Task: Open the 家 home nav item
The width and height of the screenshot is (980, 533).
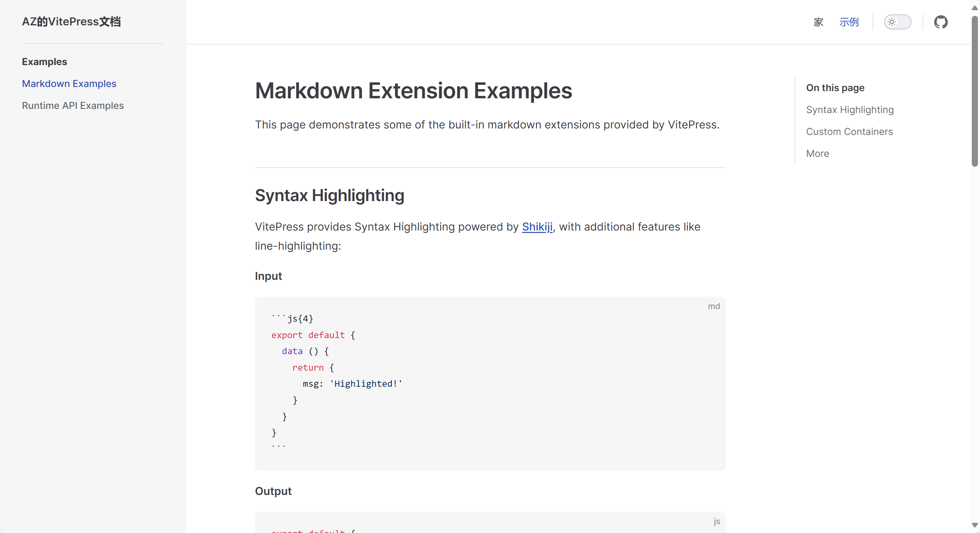Action: click(818, 22)
